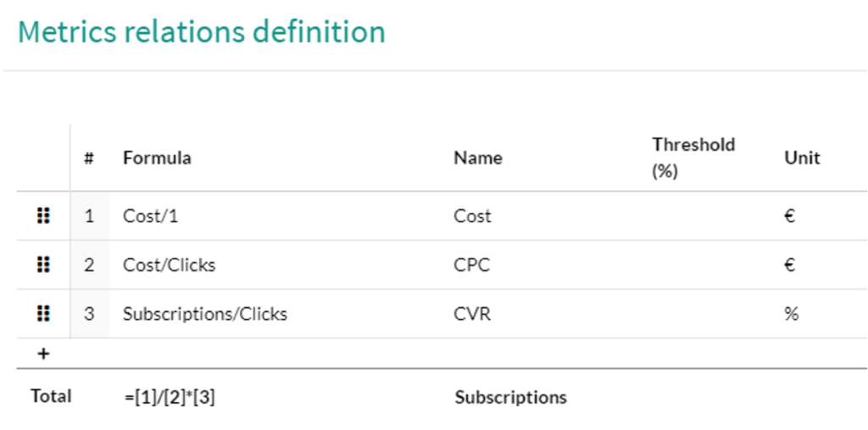
Task: Select the euro unit for CPC row
Action: (790, 265)
